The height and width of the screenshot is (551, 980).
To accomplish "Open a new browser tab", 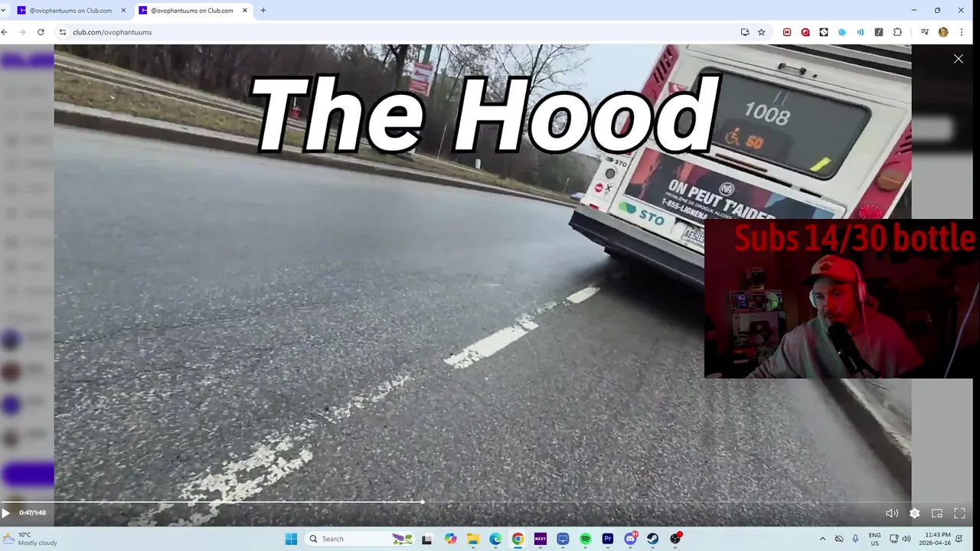I will pyautogui.click(x=263, y=11).
